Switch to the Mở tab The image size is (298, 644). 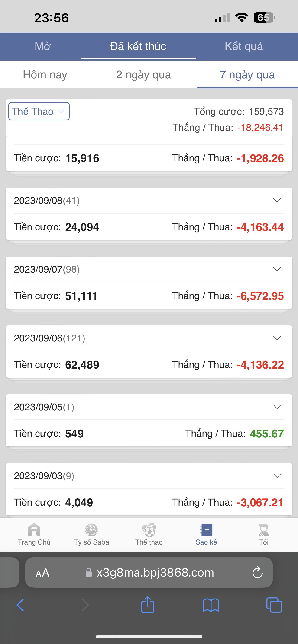click(x=43, y=46)
